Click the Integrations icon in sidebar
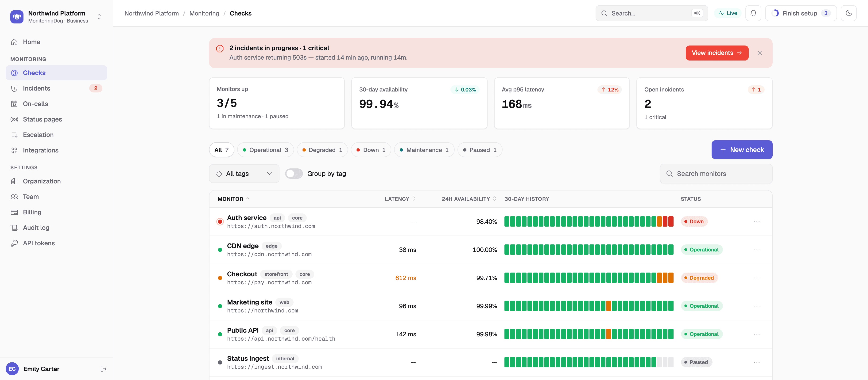 (x=14, y=150)
